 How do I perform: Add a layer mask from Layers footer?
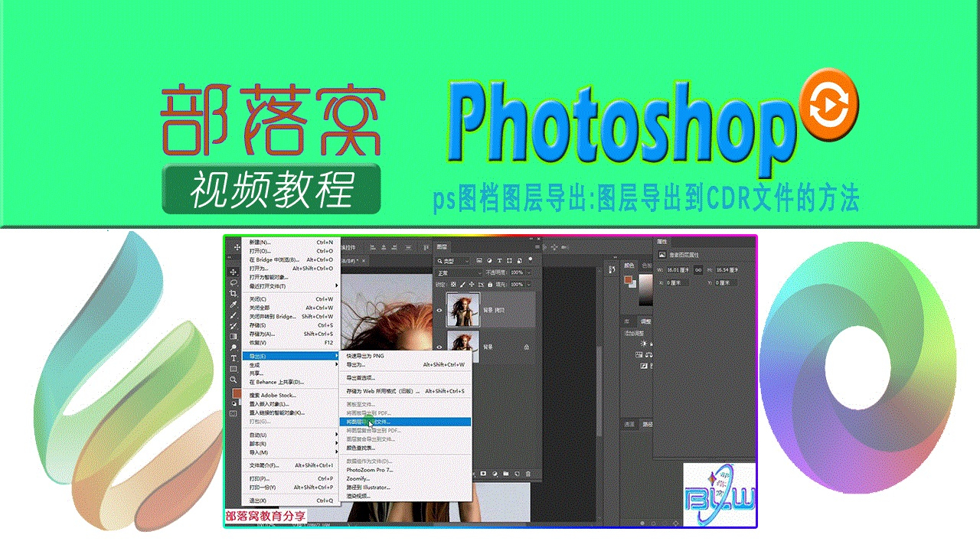483,474
